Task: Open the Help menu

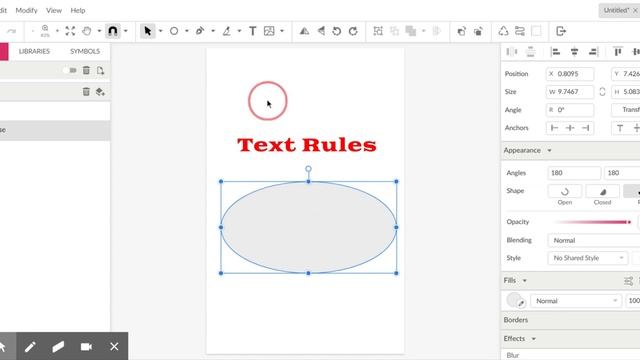Action: pyautogui.click(x=78, y=10)
